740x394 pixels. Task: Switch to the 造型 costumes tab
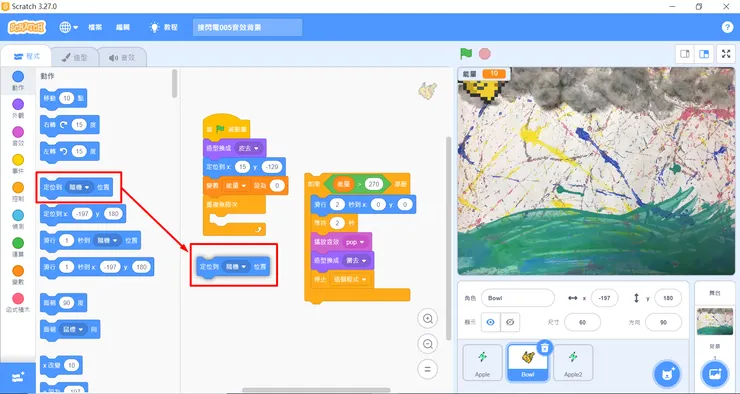click(75, 58)
